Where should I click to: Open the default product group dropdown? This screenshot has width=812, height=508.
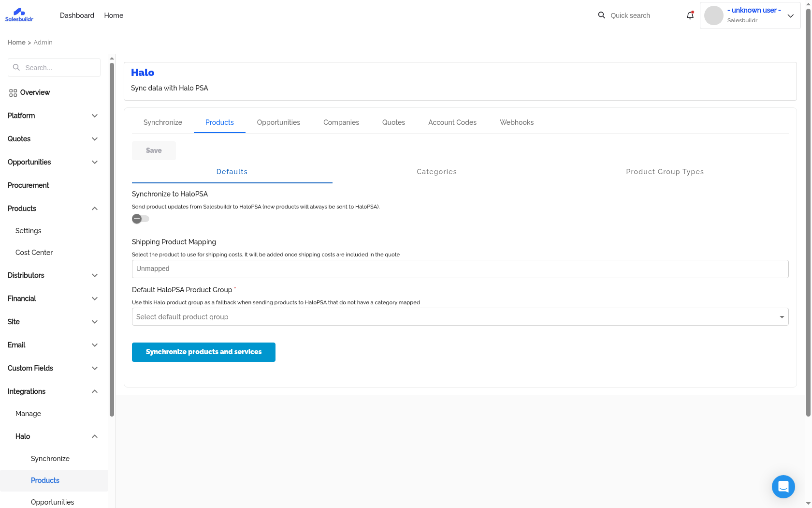pyautogui.click(x=460, y=317)
